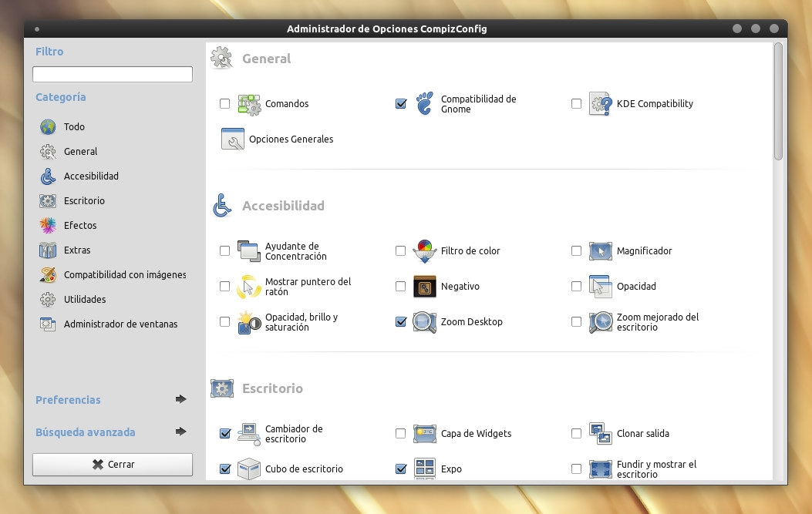Image resolution: width=812 pixels, height=514 pixels.
Task: Open the Capa de Widgets icon
Action: (425, 434)
